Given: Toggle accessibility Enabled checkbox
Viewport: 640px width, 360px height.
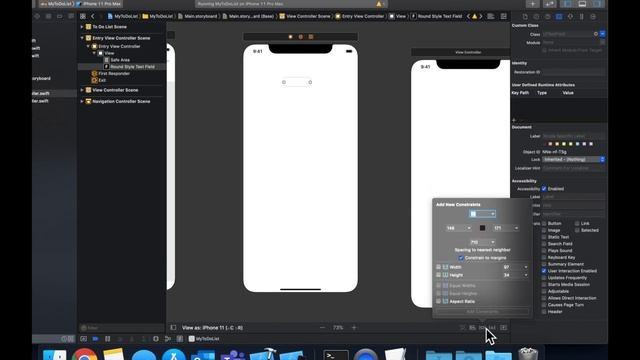Looking at the screenshot, I should pyautogui.click(x=544, y=189).
